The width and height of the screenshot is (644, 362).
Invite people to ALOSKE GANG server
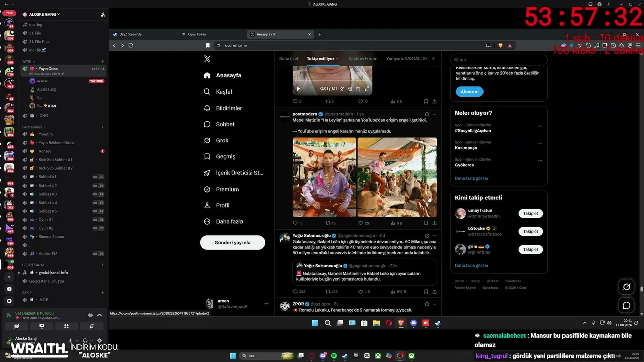103,15
